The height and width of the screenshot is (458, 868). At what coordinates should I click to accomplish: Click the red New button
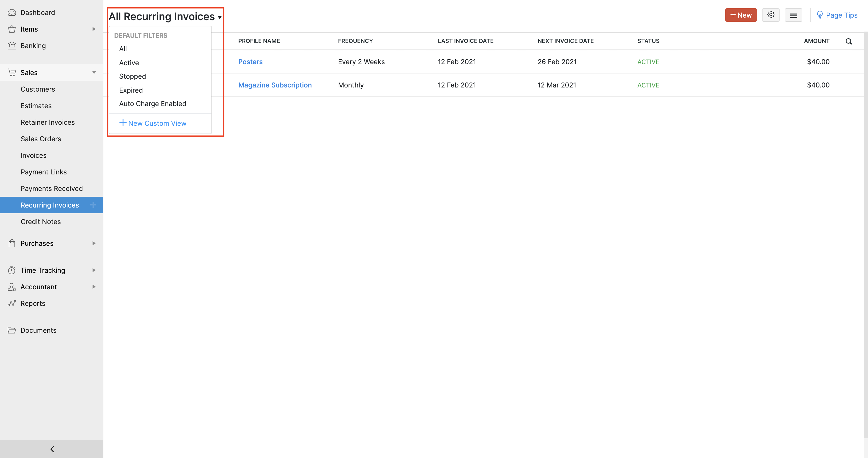click(x=741, y=15)
